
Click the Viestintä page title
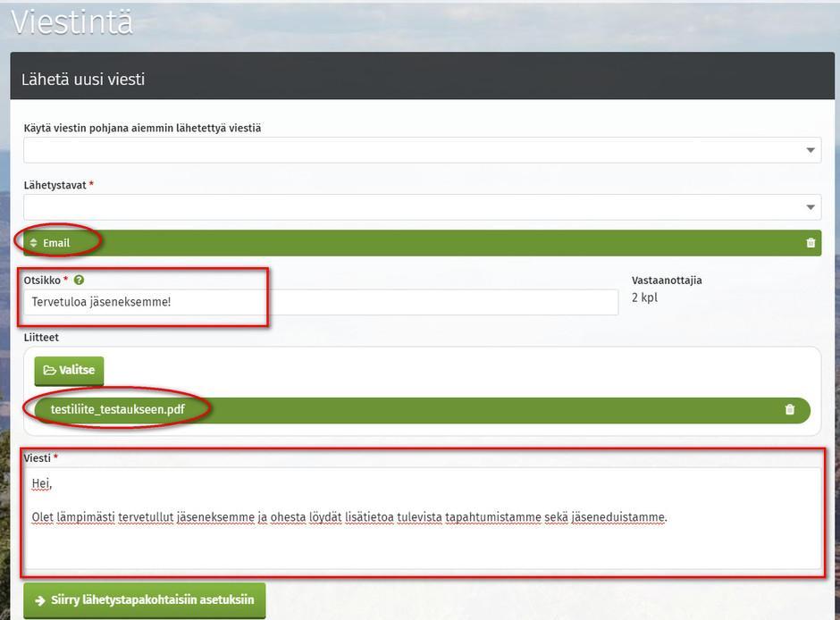tap(71, 22)
